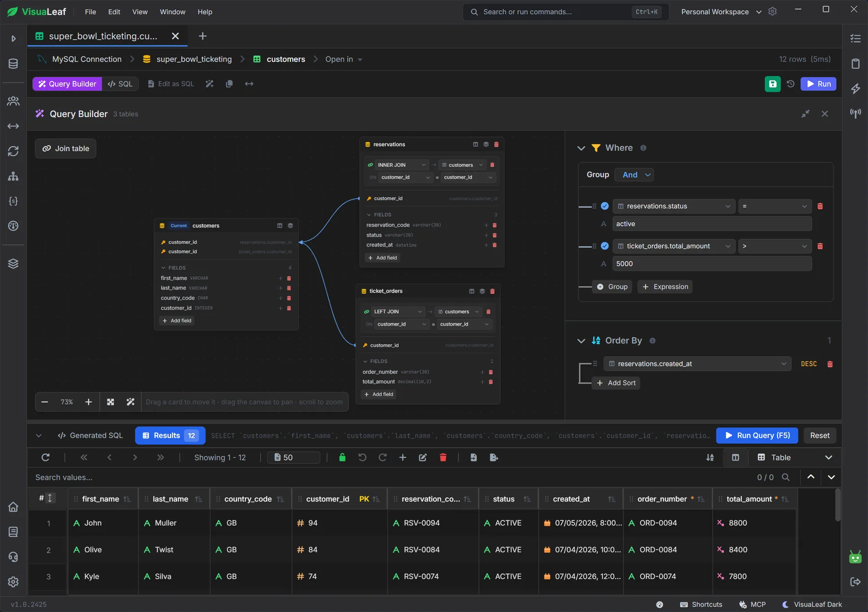Open the Window menu
The height and width of the screenshot is (612, 868).
[173, 12]
